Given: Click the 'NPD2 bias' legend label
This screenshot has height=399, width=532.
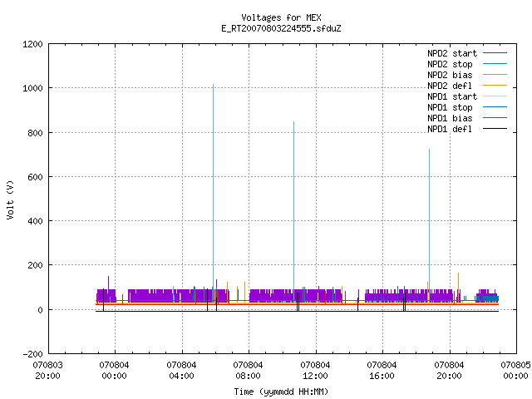Looking at the screenshot, I should tap(450, 75).
